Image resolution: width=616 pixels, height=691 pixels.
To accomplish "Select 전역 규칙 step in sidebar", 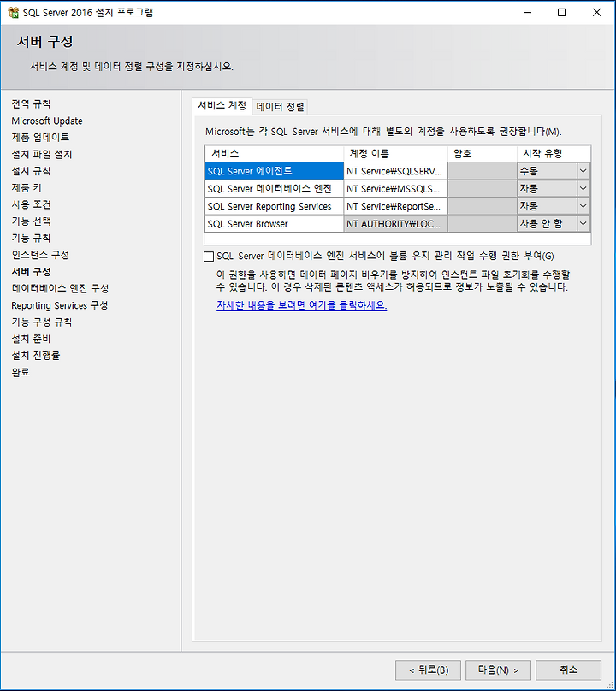I will click(x=31, y=104).
